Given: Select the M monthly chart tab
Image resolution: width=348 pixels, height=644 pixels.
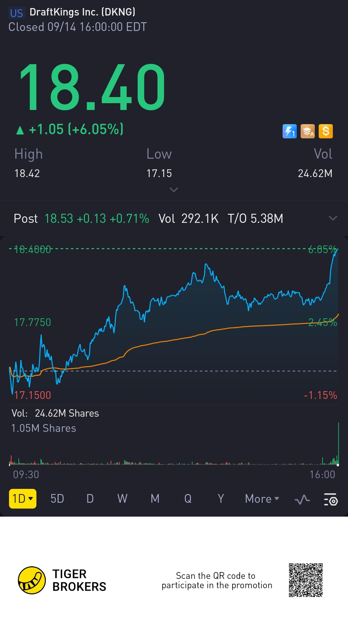Looking at the screenshot, I should tap(155, 499).
